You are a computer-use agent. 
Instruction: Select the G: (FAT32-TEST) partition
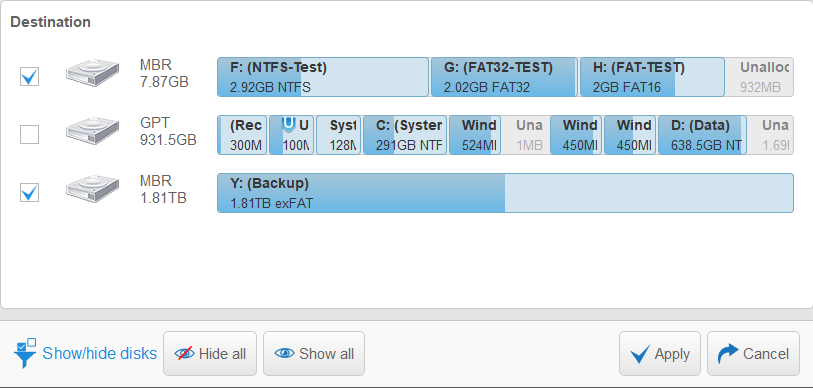(x=504, y=77)
